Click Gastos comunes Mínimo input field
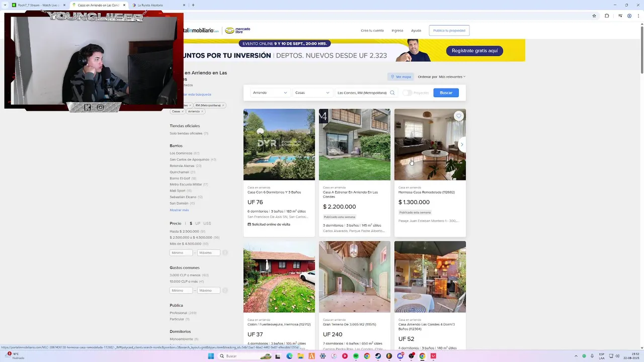The height and width of the screenshot is (362, 644). 181,291
